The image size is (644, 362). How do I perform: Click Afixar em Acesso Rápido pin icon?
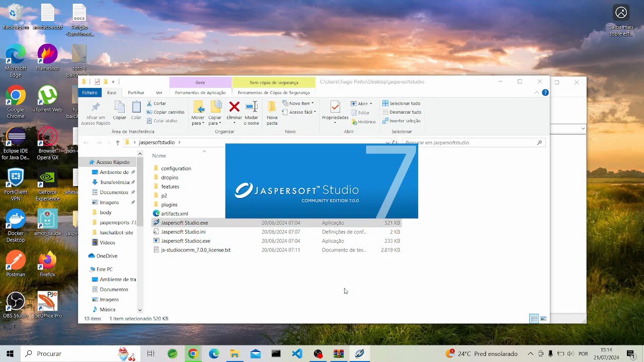point(96,107)
